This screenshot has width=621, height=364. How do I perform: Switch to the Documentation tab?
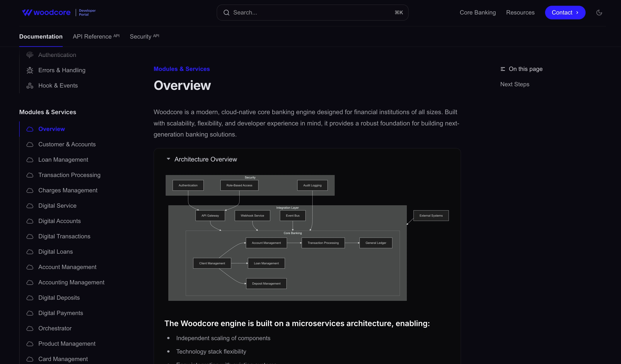point(41,36)
